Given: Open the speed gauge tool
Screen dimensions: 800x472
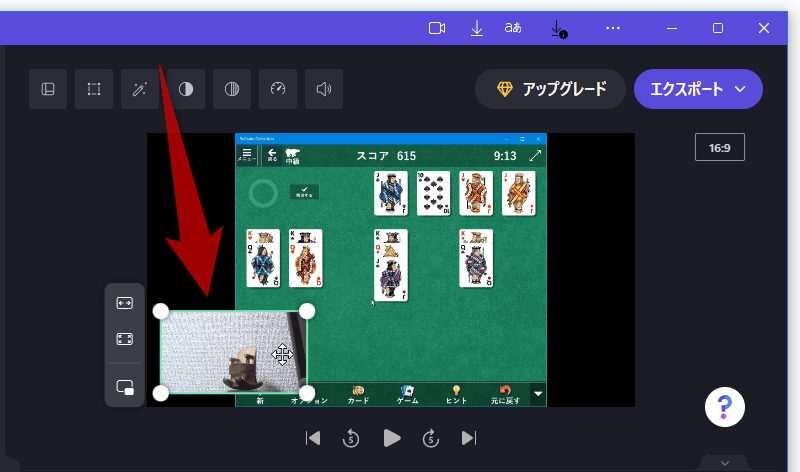Looking at the screenshot, I should coord(278,89).
